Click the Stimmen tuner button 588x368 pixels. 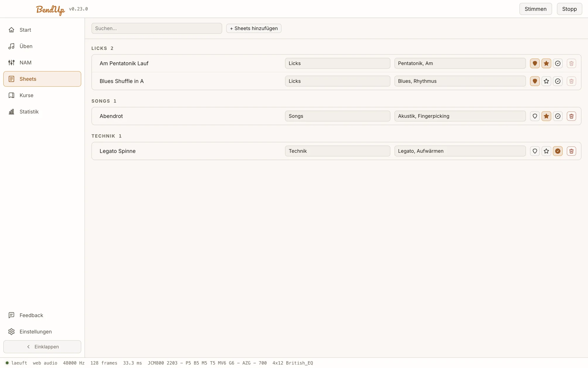535,9
